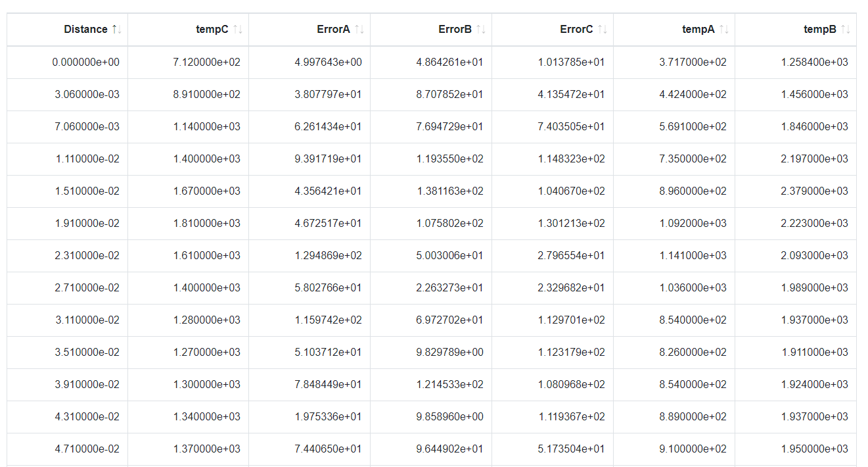Select the ErrorA cell 1.294869e+02
This screenshot has width=868, height=467.
point(309,256)
